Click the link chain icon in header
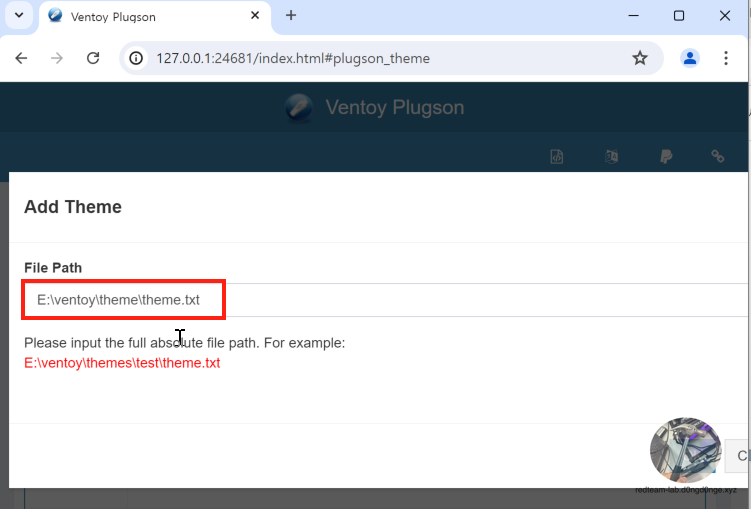 click(x=717, y=156)
